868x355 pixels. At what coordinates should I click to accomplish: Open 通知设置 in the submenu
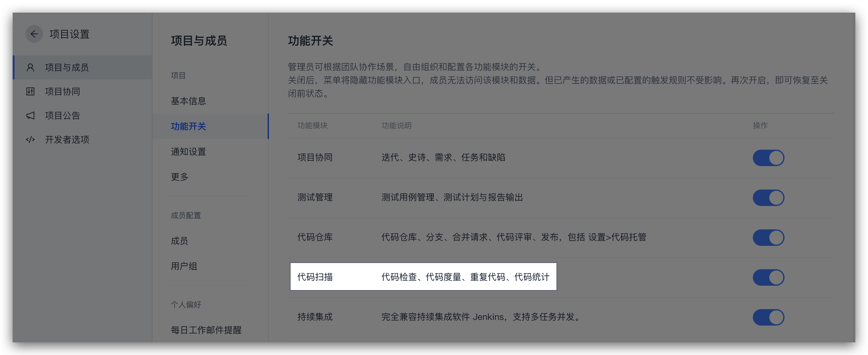point(188,151)
